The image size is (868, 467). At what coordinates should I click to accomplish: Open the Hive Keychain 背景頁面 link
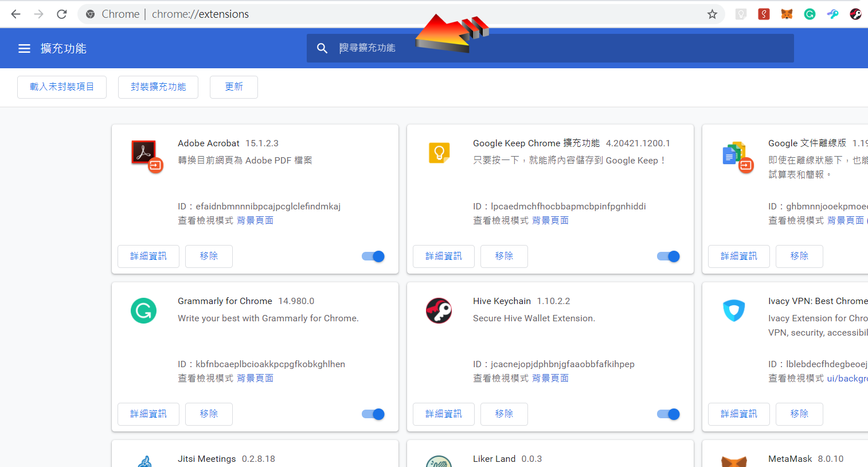[x=550, y=378]
